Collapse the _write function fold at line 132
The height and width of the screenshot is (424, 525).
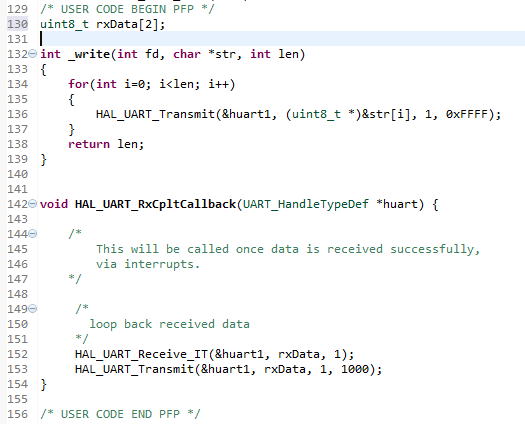point(32,54)
